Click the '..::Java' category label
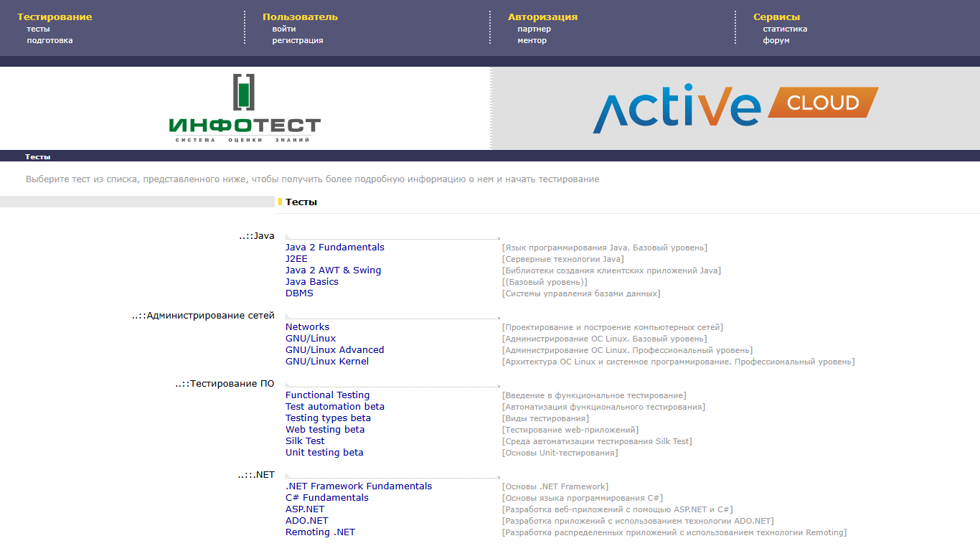The width and height of the screenshot is (980, 551). coord(257,236)
